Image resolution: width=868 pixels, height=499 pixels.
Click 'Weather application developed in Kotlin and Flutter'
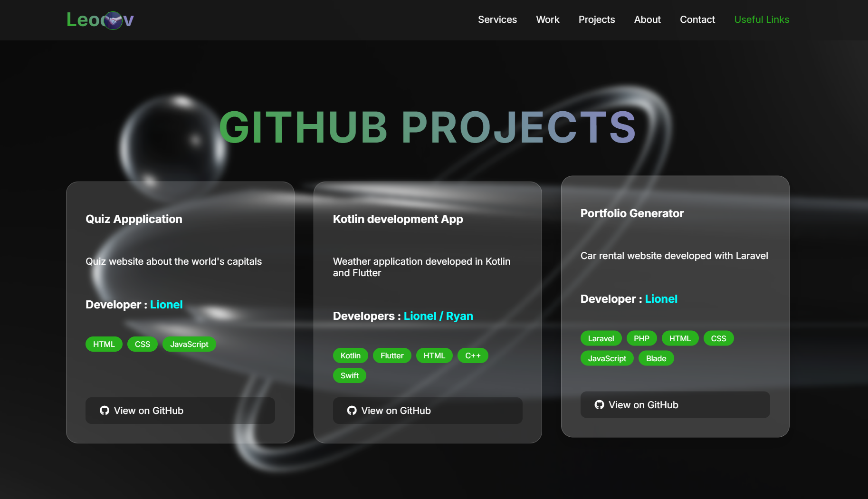pyautogui.click(x=422, y=267)
